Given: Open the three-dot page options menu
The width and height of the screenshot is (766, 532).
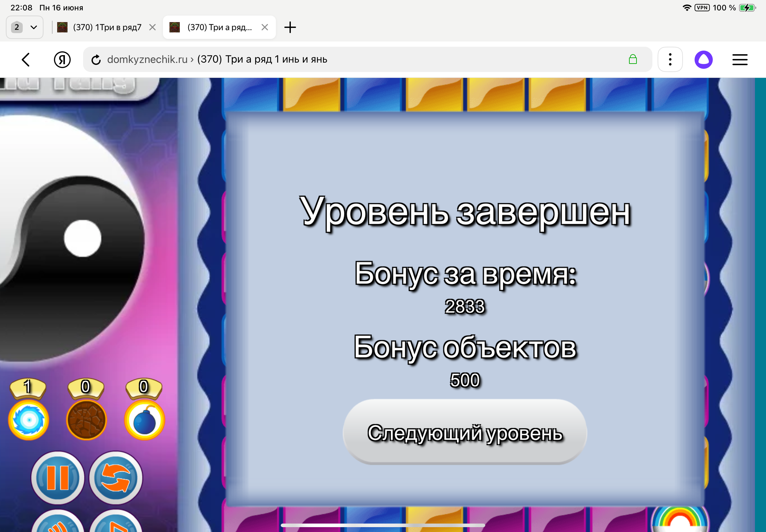Looking at the screenshot, I should pyautogui.click(x=670, y=59).
